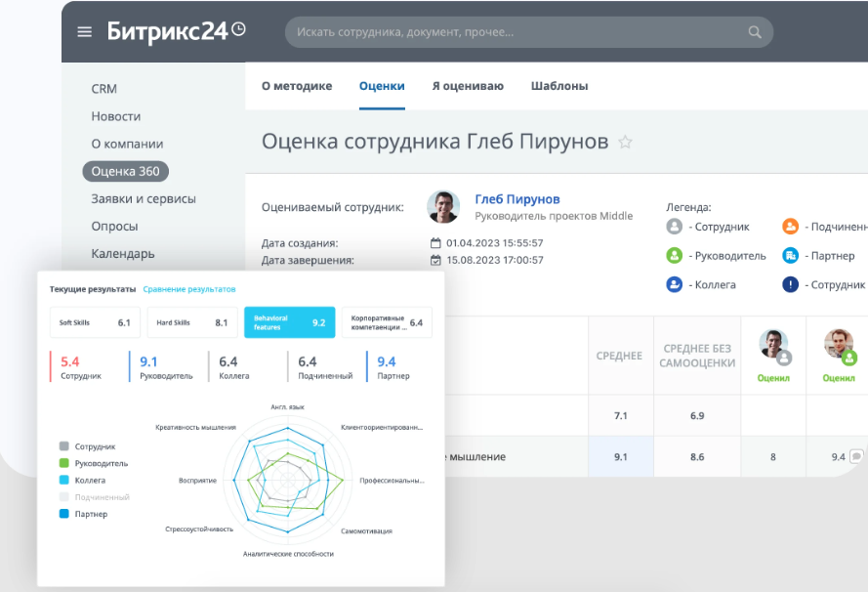
Task: Open the Я оцениваю tab
Action: click(x=468, y=86)
